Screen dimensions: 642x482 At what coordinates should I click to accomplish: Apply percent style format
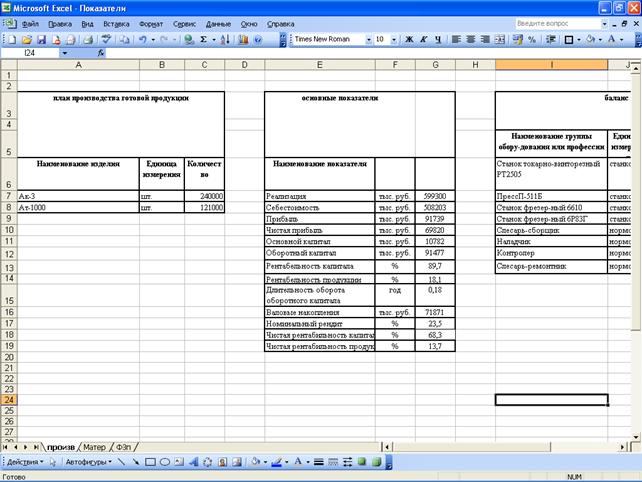(532, 39)
